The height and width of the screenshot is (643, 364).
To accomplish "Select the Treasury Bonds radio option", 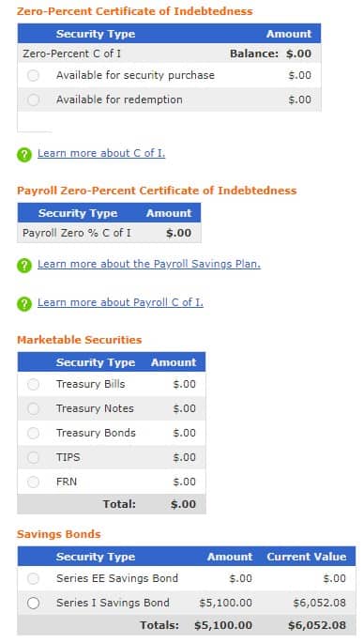I will click(x=33, y=433).
